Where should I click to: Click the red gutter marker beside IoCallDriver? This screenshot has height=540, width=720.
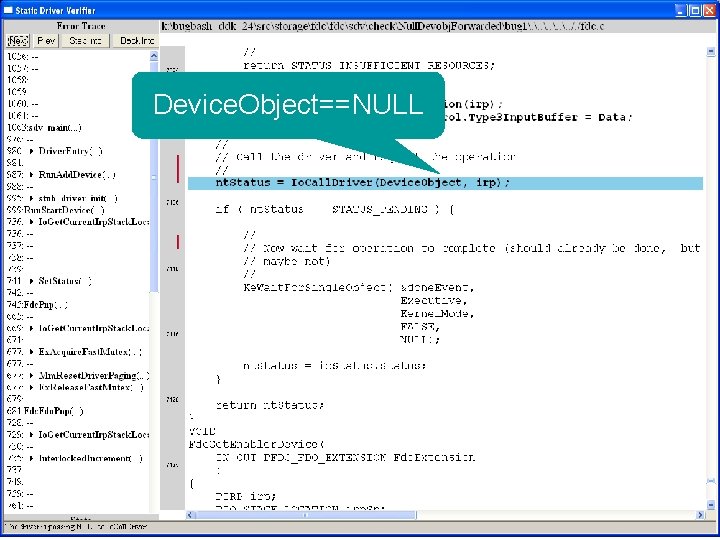pos(178,169)
